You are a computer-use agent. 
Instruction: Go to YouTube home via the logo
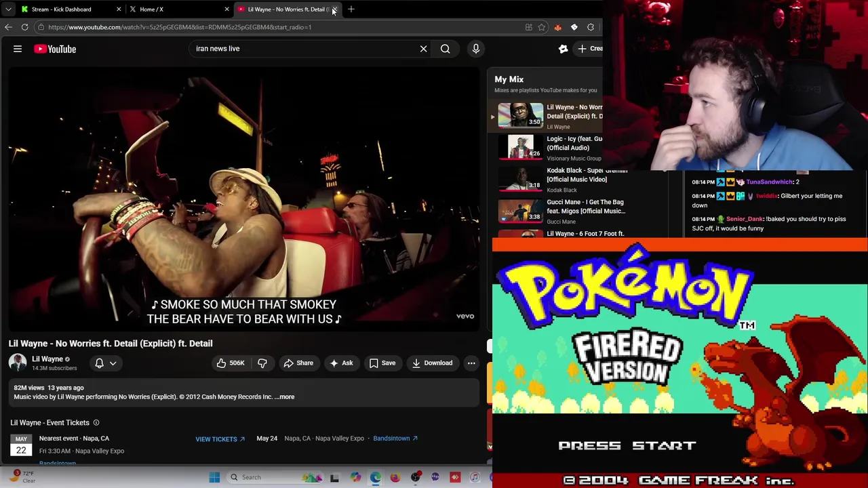pyautogui.click(x=55, y=49)
